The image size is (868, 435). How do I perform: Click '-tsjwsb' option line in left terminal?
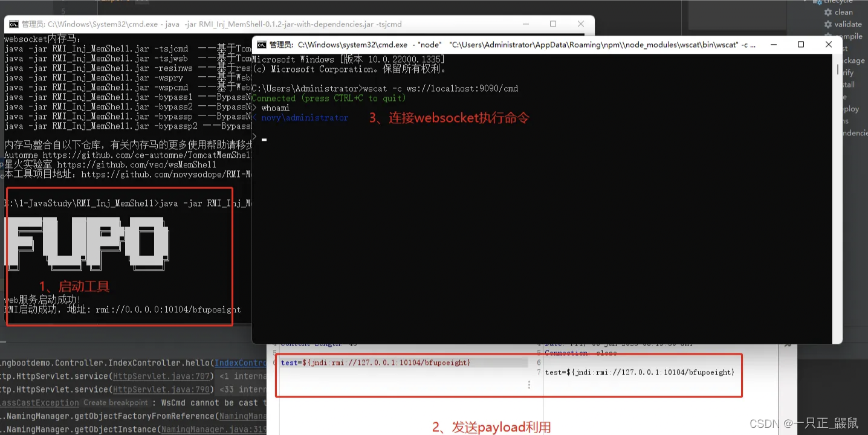[128, 59]
